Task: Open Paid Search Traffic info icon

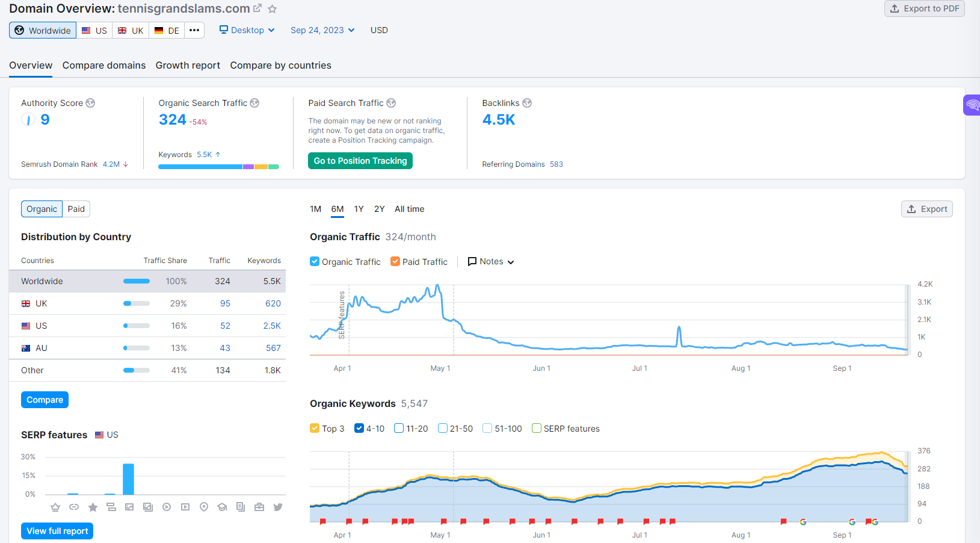Action: click(391, 103)
